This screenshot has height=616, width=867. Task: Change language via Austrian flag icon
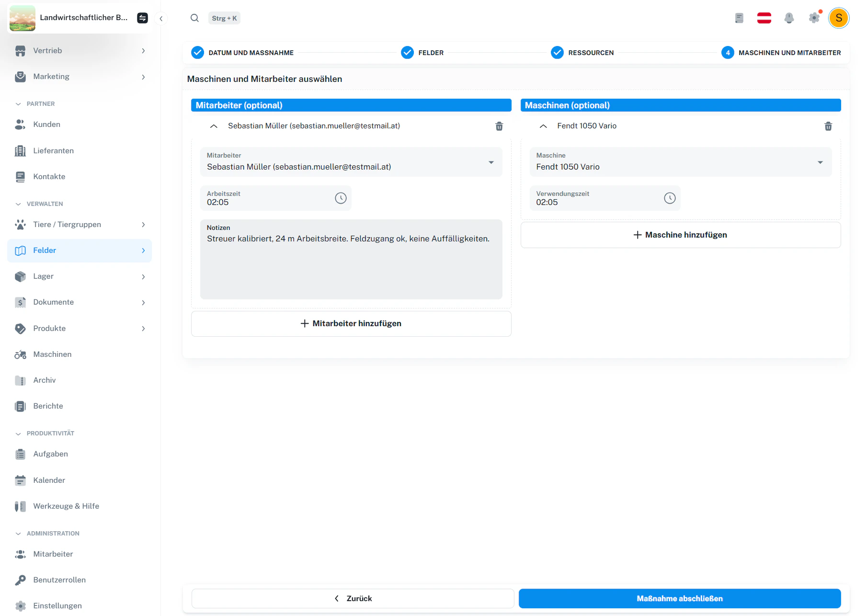point(764,18)
